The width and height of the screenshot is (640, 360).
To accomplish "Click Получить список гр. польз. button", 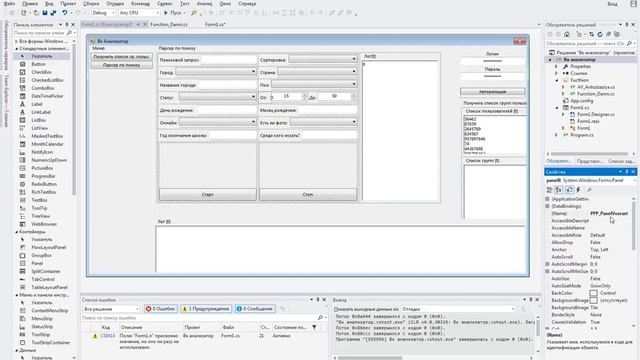I will coord(121,57).
